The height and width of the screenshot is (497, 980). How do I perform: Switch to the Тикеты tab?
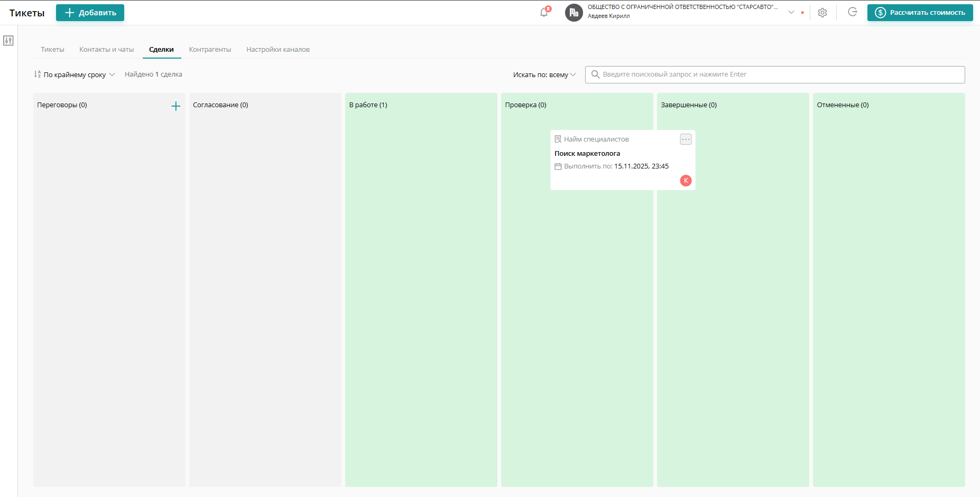pos(52,50)
